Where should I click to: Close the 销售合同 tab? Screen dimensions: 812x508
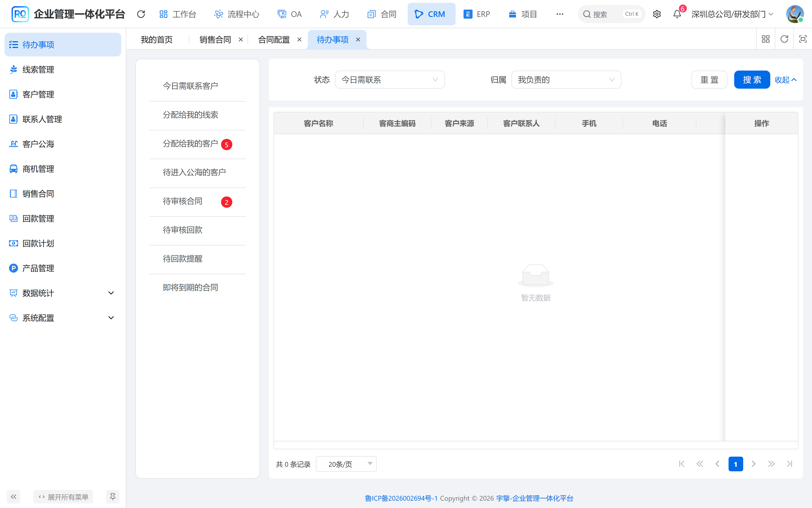point(240,40)
